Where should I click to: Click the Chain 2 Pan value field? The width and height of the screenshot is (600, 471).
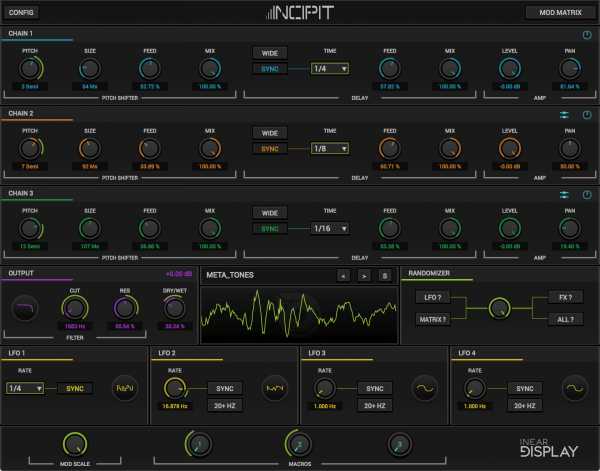click(x=570, y=166)
